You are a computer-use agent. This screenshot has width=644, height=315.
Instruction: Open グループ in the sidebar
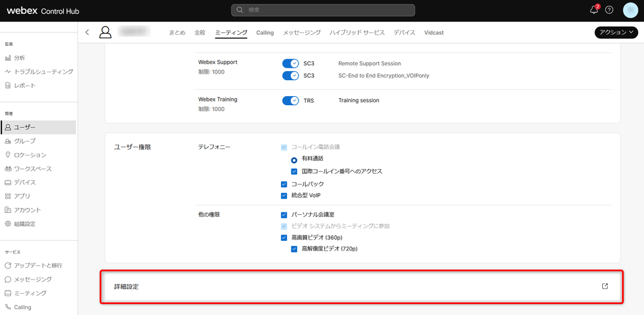tap(20, 141)
